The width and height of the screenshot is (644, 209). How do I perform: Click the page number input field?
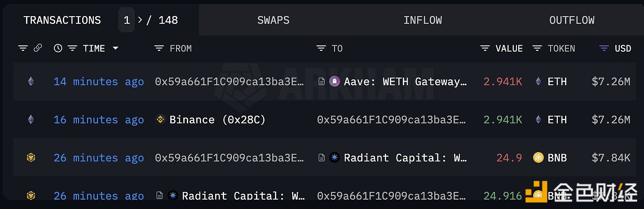pyautogui.click(x=127, y=20)
